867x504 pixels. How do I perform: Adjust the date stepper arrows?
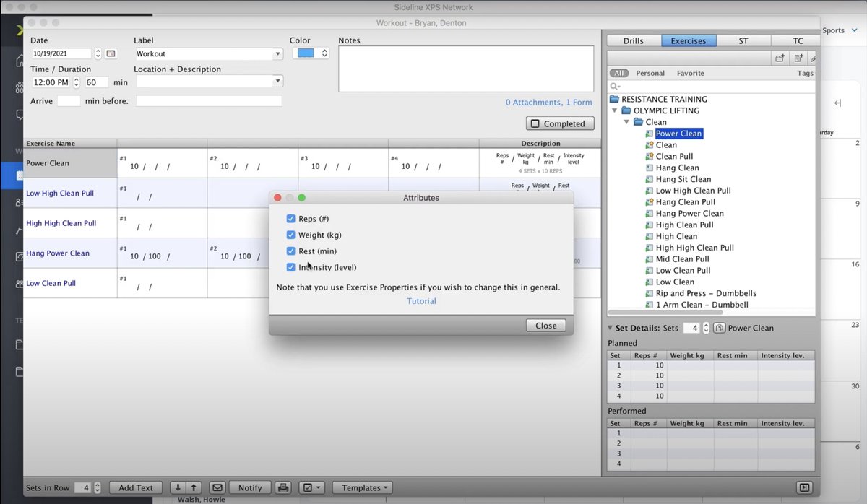point(98,53)
